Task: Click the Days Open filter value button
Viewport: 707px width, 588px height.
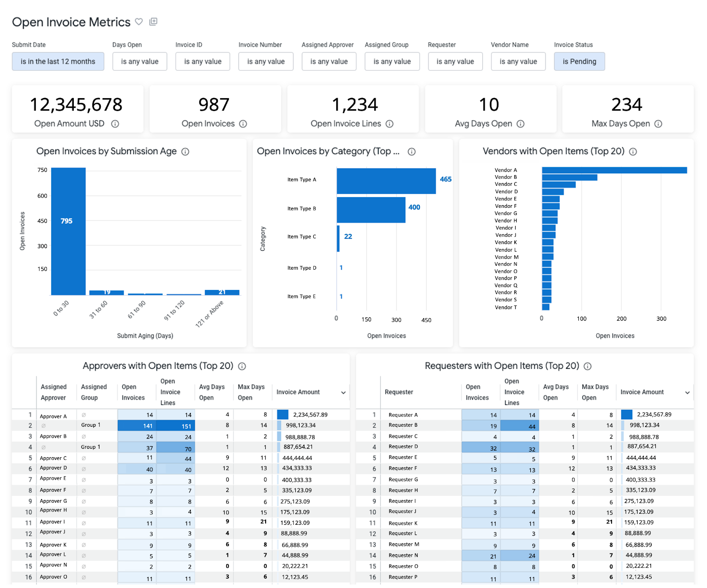Action: pos(140,61)
